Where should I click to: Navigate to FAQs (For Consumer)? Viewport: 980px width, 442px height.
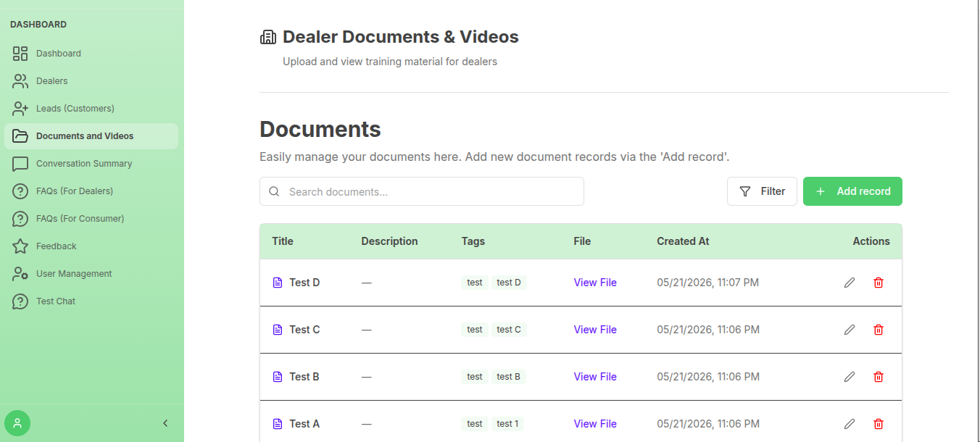(x=91, y=219)
